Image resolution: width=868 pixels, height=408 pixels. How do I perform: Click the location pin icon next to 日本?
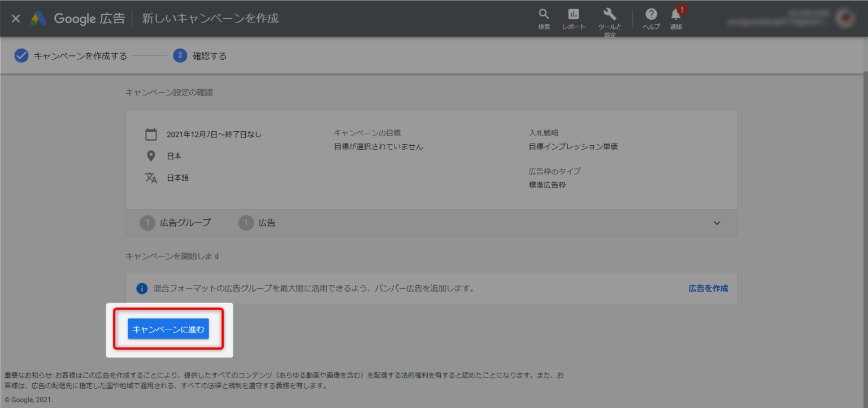click(x=151, y=156)
